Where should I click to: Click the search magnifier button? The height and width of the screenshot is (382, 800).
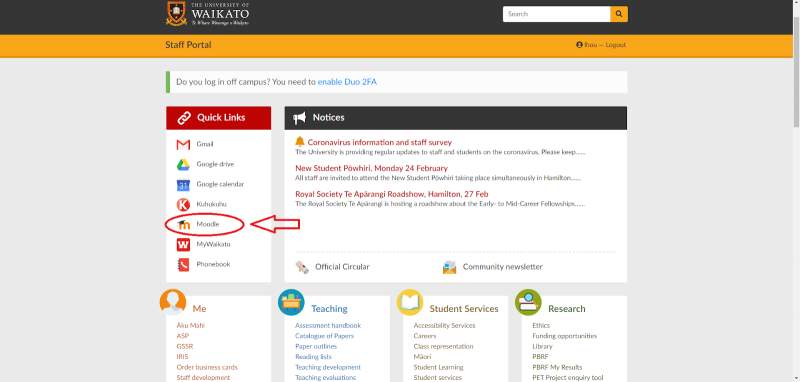point(619,14)
